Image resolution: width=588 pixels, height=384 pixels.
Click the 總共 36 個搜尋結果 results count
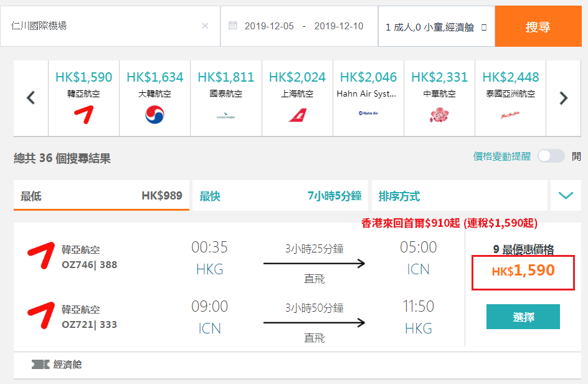click(x=62, y=158)
